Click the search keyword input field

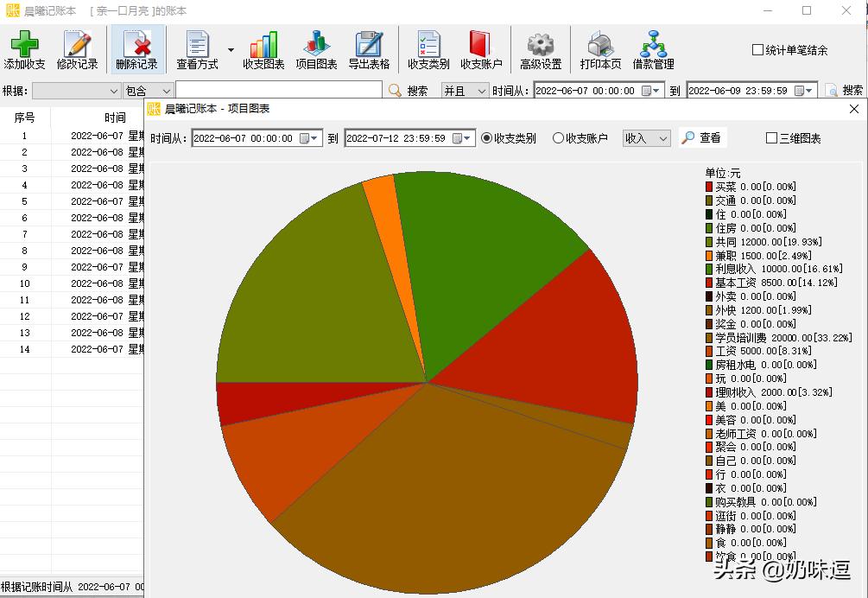278,90
